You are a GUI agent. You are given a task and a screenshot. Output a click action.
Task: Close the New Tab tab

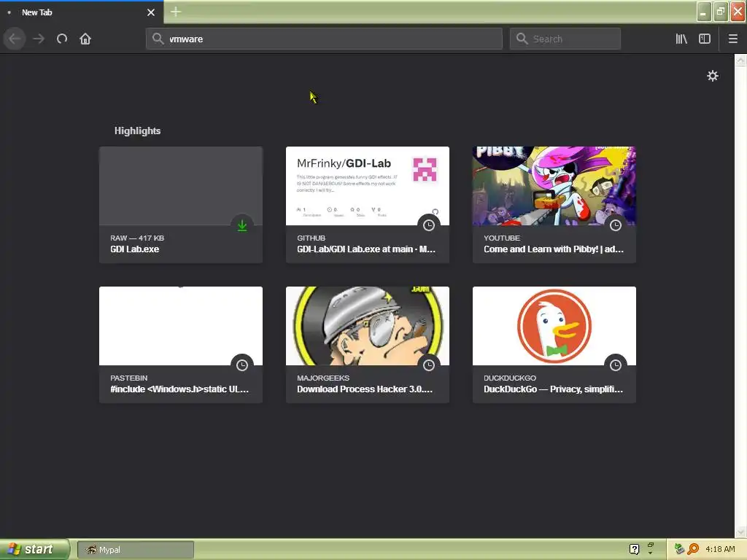(x=151, y=12)
